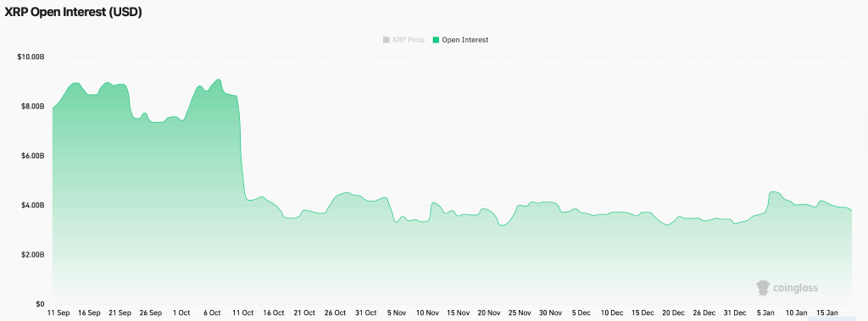Click the 16 Sep date label
Image resolution: width=868 pixels, height=321 pixels.
click(90, 313)
